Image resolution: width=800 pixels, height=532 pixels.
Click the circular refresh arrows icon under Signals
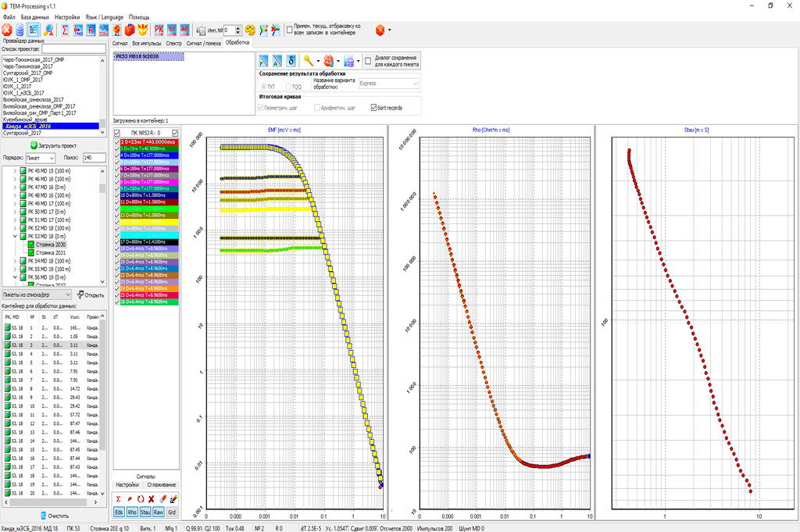click(x=140, y=498)
